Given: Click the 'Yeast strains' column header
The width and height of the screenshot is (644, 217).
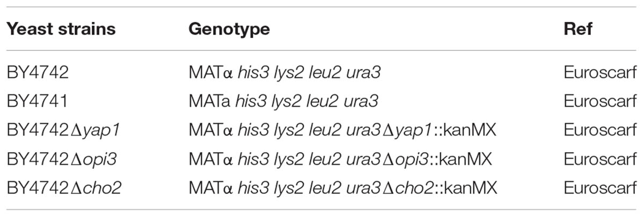Looking at the screenshot, I should 61,29.
